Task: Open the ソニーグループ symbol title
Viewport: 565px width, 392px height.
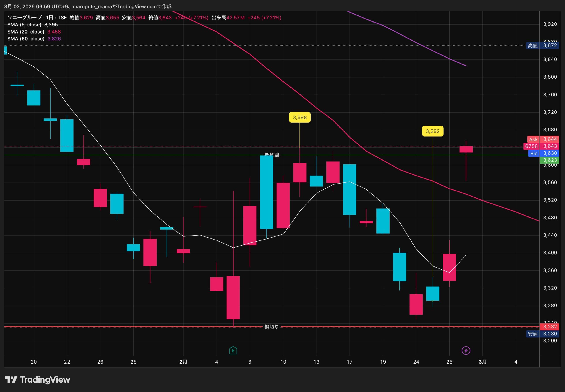Action: (24, 18)
